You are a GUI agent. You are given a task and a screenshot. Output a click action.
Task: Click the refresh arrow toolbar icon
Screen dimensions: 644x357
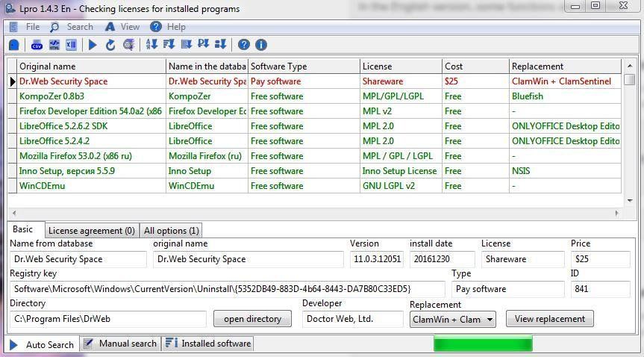point(110,44)
